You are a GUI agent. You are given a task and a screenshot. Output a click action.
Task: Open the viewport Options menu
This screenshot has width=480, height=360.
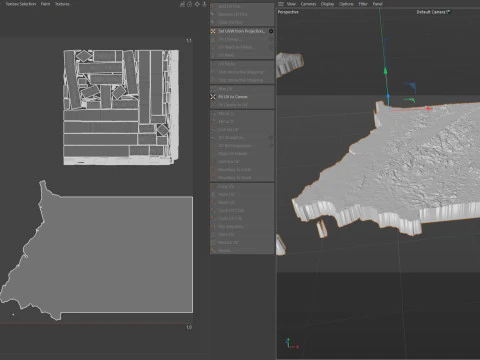click(346, 4)
